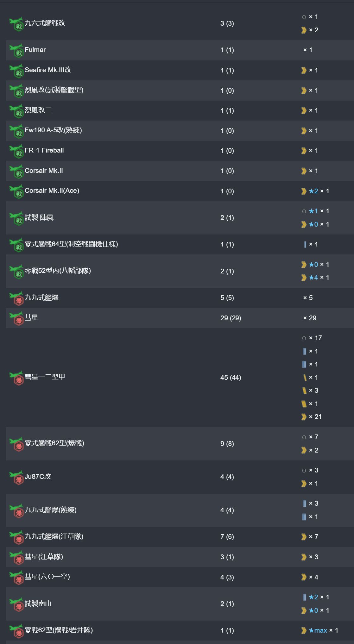Click the ★4 improvement level for 零戦52型丙(八幡部隊)
Screen dimensions: 354x644
click(x=313, y=278)
